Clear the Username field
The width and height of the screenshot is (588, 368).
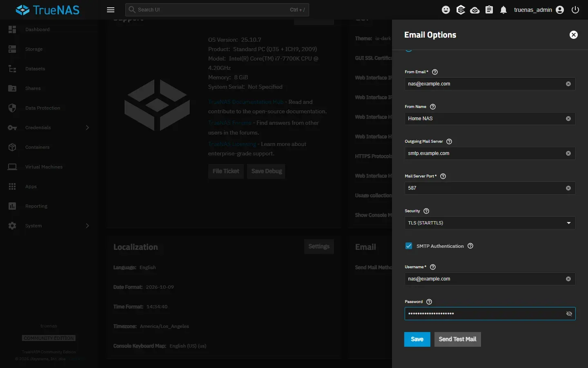(568, 279)
